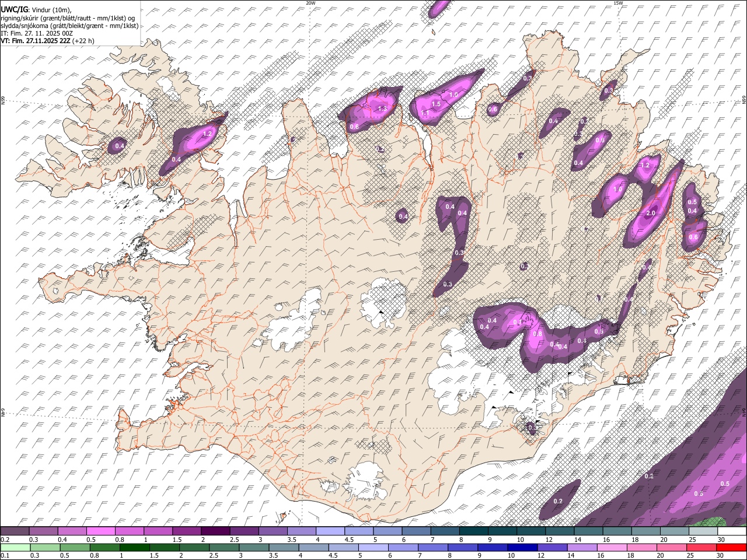Pick the dark green lower swatch starting at 1

[x=135, y=547]
